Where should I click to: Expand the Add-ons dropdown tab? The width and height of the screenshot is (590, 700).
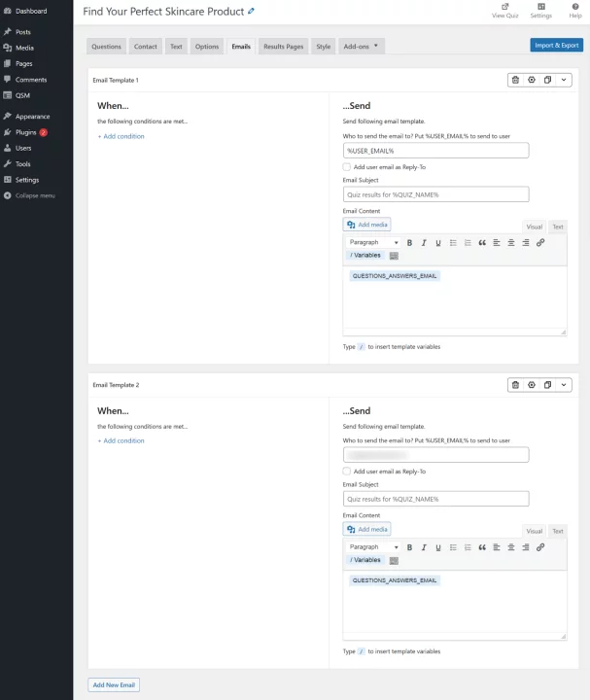point(361,47)
